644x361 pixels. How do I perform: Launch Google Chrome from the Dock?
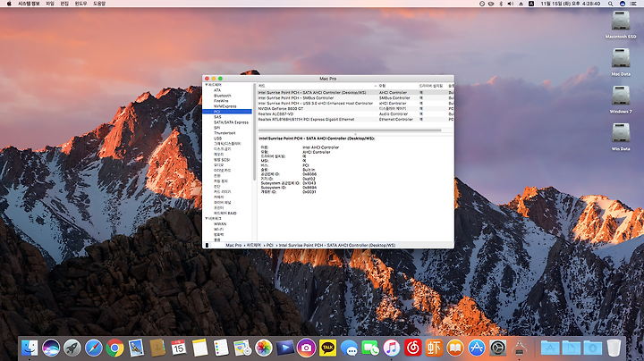(115, 348)
